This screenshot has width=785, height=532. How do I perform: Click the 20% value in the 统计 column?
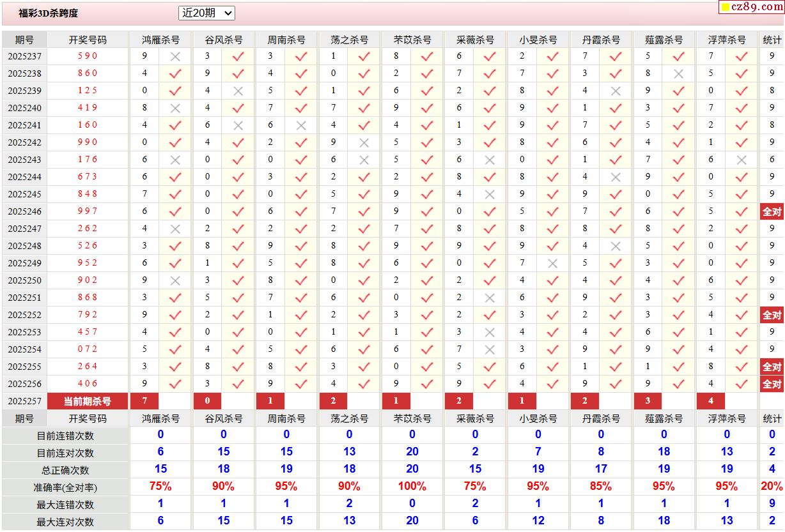[772, 487]
